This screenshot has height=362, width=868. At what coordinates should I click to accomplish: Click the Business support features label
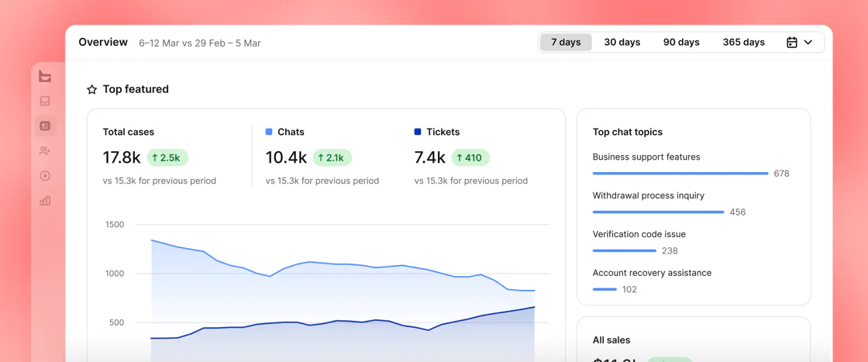pos(646,157)
